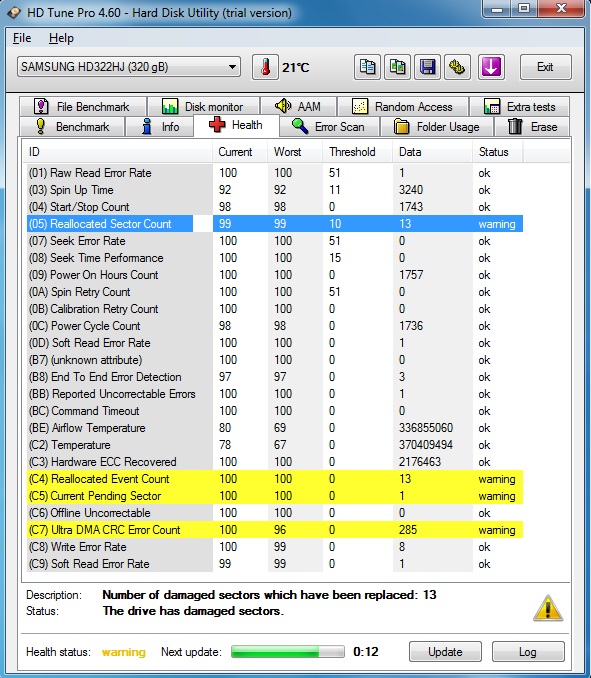Select the (0D) Soft Read Error Rate row

[x=275, y=343]
